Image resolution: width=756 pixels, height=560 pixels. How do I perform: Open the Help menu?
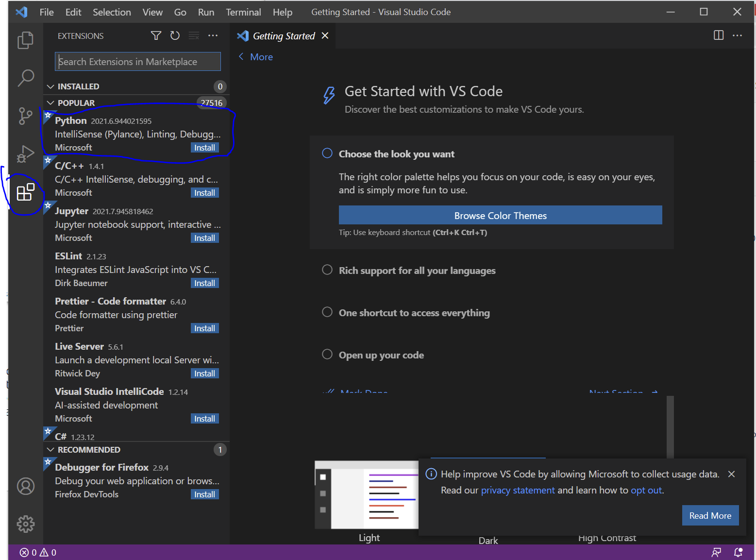tap(283, 12)
